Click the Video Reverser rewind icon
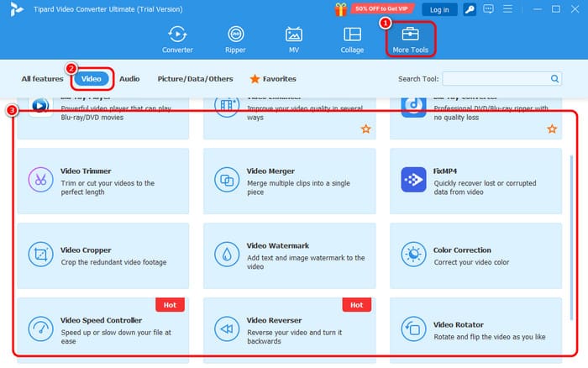 pyautogui.click(x=227, y=329)
